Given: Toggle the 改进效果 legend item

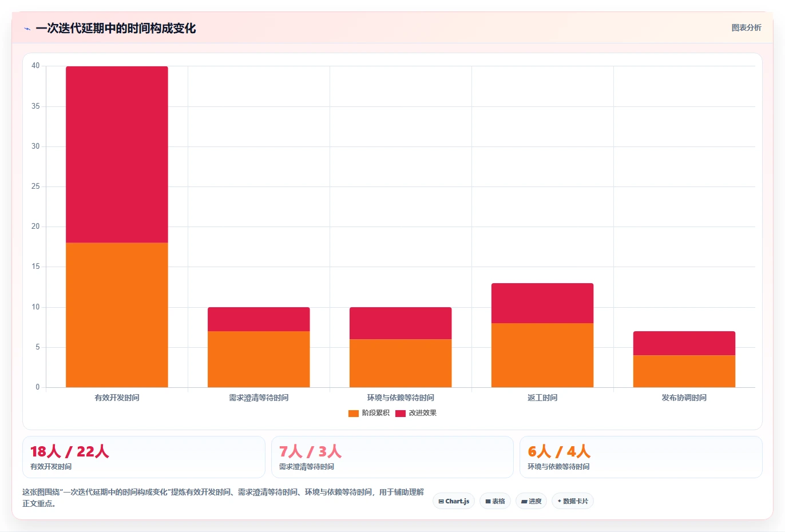Looking at the screenshot, I should (416, 413).
